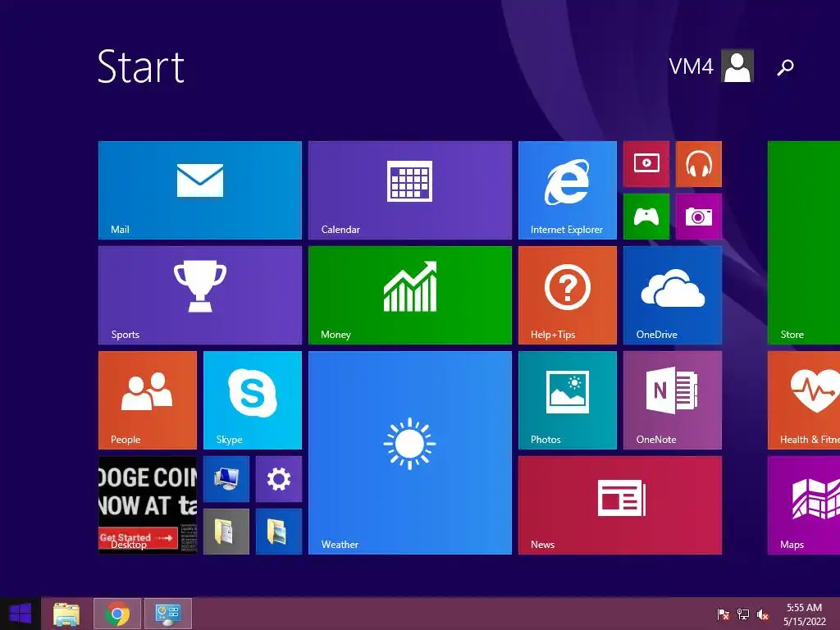The height and width of the screenshot is (630, 840).
Task: Launch the Skype tile
Action: point(253,400)
